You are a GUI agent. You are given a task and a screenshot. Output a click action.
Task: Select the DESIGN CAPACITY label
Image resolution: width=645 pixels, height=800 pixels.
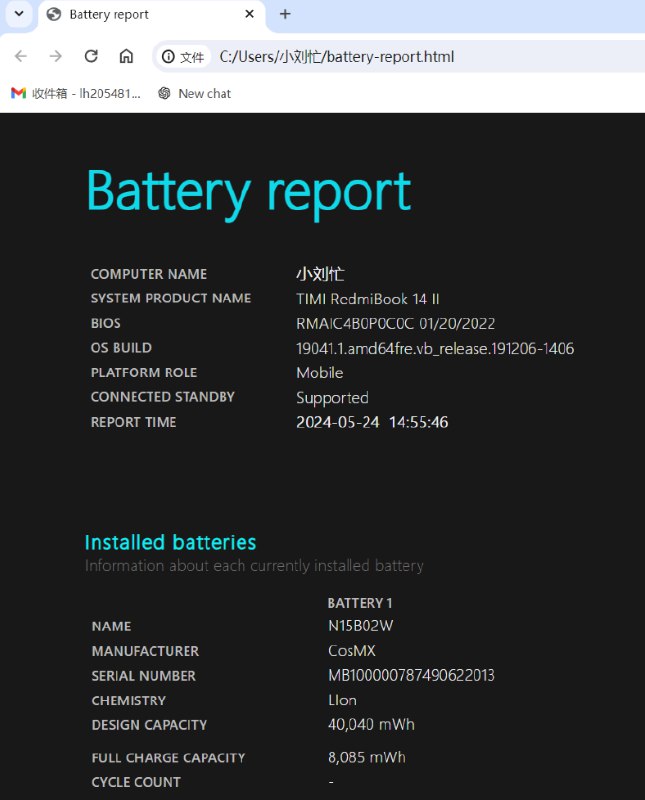pyautogui.click(x=150, y=726)
